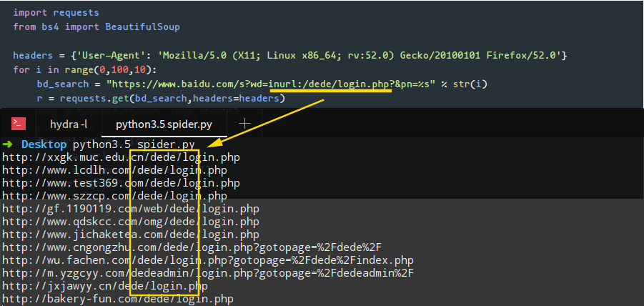
Task: Click the 'import requests' code line
Action: (56, 13)
